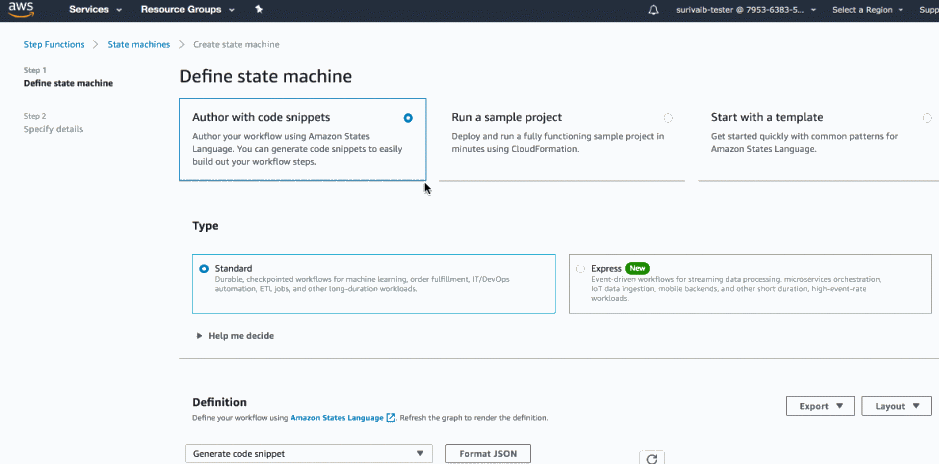Image resolution: width=939 pixels, height=464 pixels.
Task: Open Amazon States Language link
Action: (337, 418)
